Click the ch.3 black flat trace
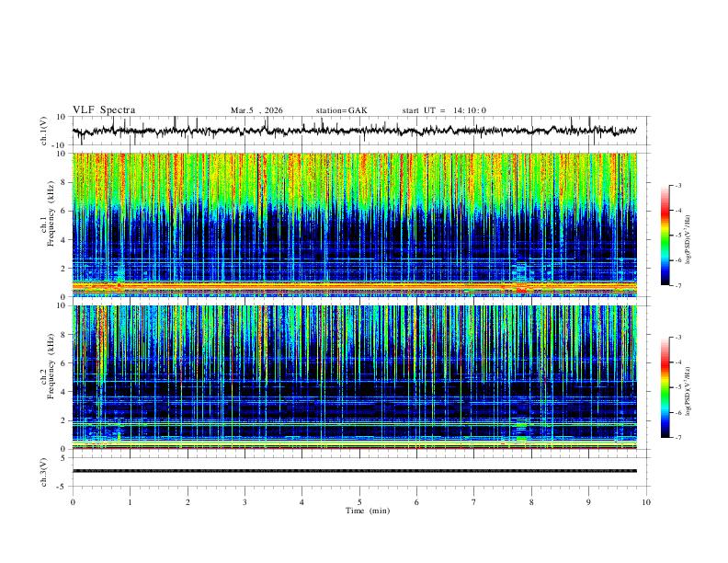The height and width of the screenshot is (563, 728). [x=354, y=471]
